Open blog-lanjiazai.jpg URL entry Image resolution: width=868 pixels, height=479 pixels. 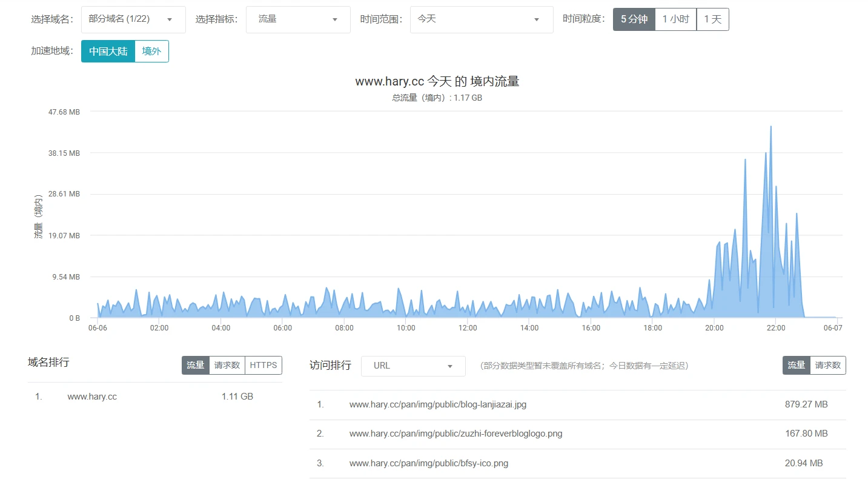click(x=437, y=404)
